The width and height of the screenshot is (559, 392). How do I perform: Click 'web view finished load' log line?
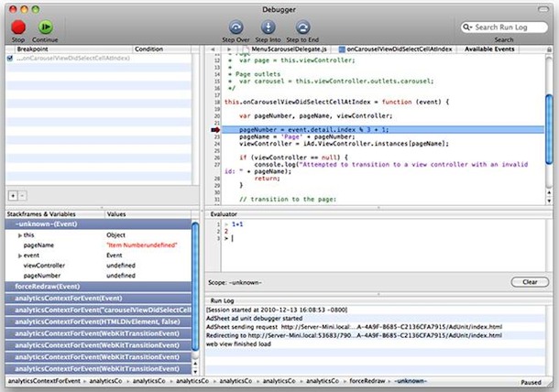(x=375, y=344)
